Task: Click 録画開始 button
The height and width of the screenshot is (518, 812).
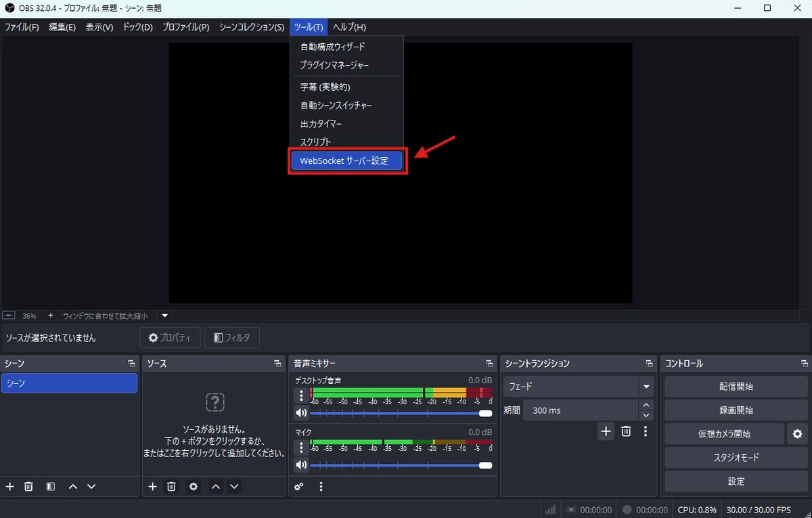Action: pyautogui.click(x=736, y=410)
